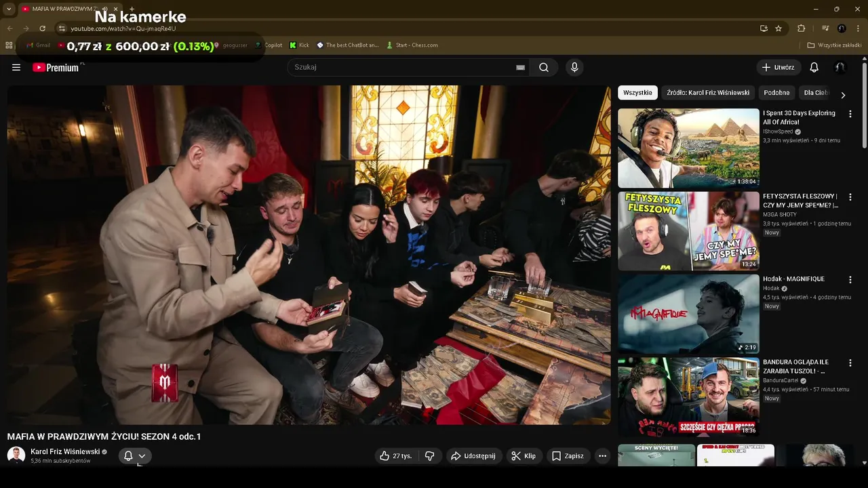Select the Źródło: Karol Friz Wiśniewski chip
The width and height of the screenshot is (868, 488).
708,93
